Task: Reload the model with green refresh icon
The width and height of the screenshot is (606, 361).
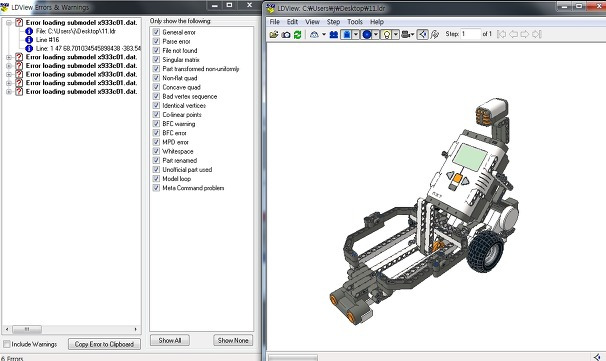Action: tap(297, 35)
